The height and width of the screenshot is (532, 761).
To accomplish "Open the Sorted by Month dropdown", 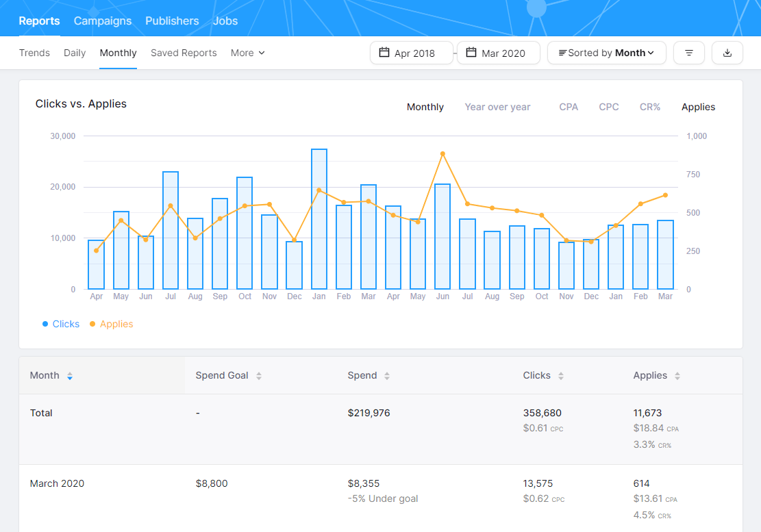I will pyautogui.click(x=606, y=52).
